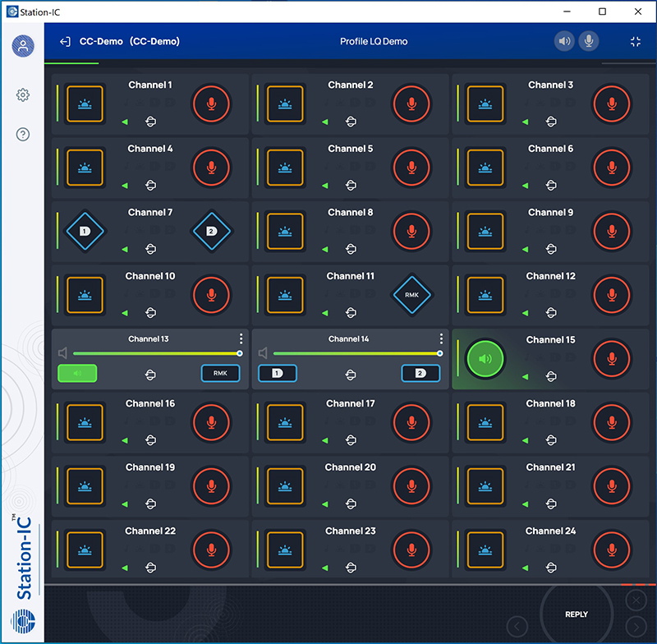Toggle the global microphone button in header

[x=589, y=41]
